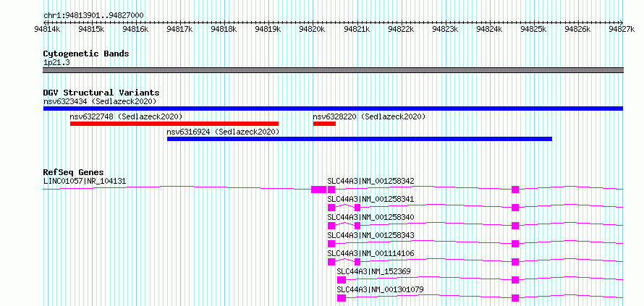Click the 94814k ruler tick label
The image size is (644, 306).
click(x=48, y=29)
